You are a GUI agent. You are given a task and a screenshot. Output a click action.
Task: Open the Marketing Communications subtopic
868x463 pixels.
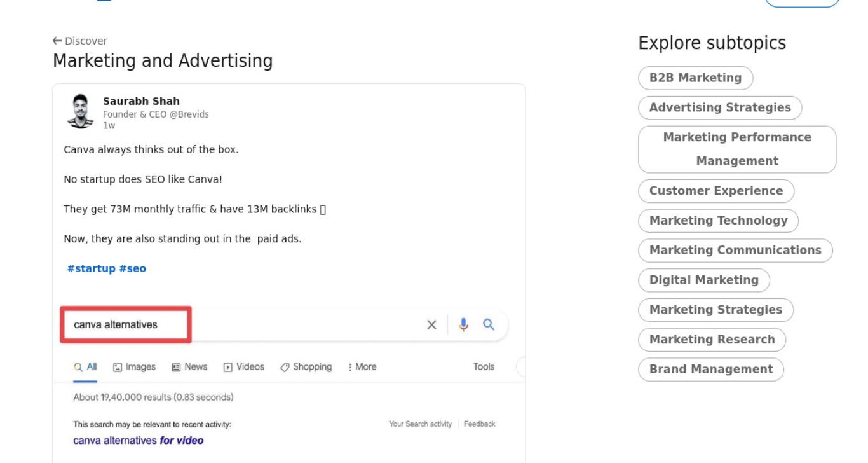point(735,250)
